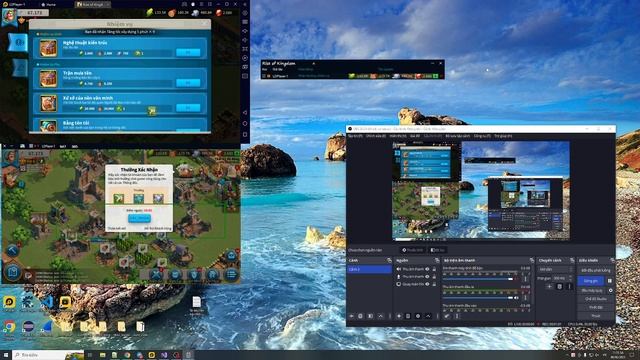Open the list menu icon in lower game
This screenshot has width=640, height=360.
pos(231,275)
